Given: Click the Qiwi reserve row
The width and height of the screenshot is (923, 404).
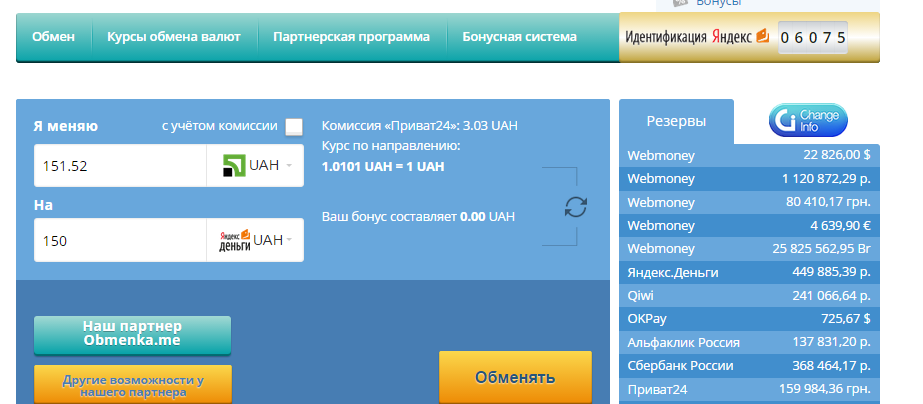Looking at the screenshot, I should pyautogui.click(x=749, y=296).
